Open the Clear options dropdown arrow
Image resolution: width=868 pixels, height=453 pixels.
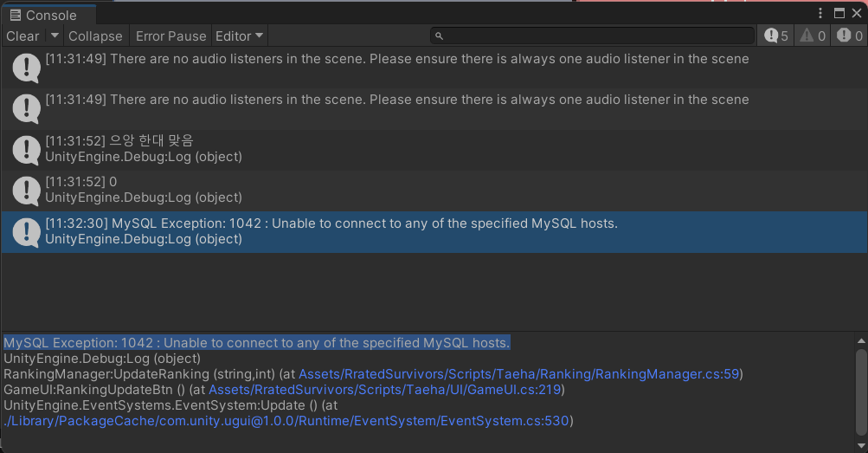54,36
